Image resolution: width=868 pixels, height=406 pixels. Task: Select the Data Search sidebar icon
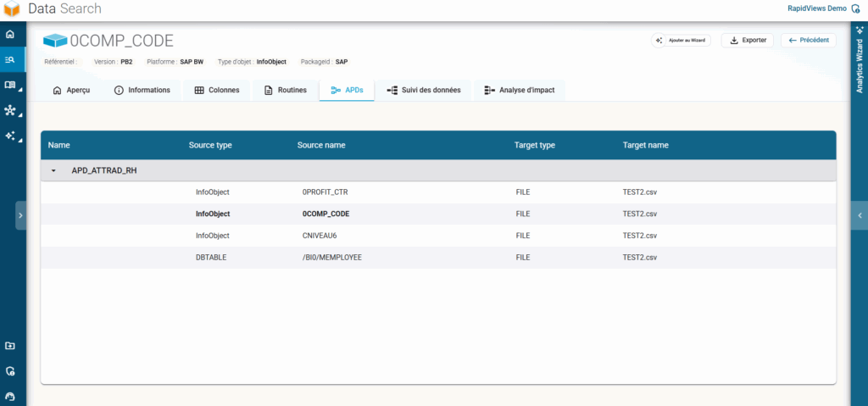pyautogui.click(x=10, y=59)
